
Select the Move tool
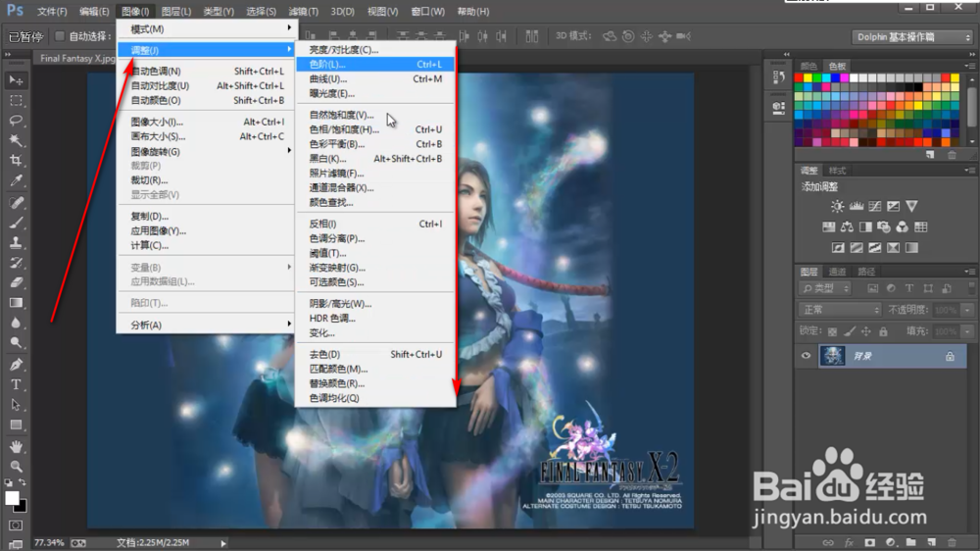coord(16,80)
